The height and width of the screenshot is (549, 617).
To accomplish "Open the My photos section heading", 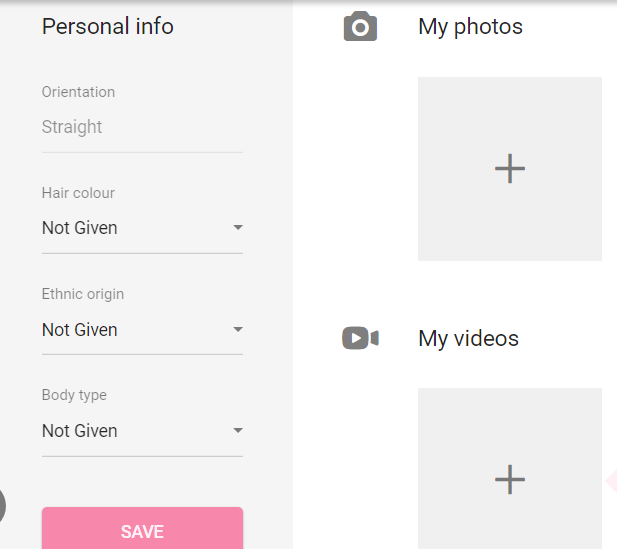I will (470, 27).
